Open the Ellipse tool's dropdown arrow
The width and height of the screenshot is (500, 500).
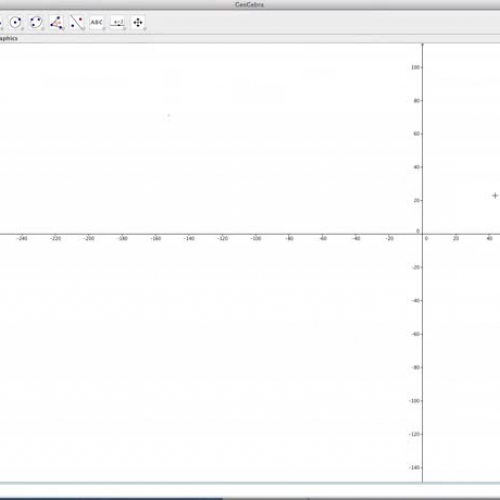click(43, 29)
